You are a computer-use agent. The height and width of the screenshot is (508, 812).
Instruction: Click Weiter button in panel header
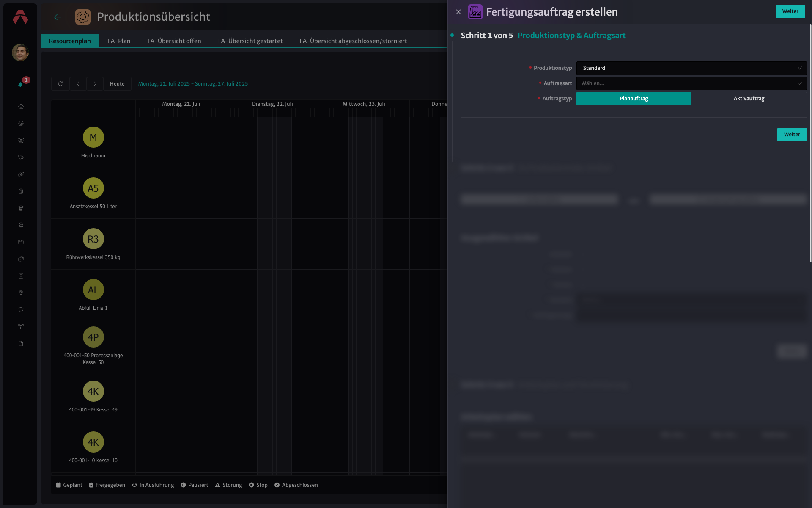click(x=790, y=11)
